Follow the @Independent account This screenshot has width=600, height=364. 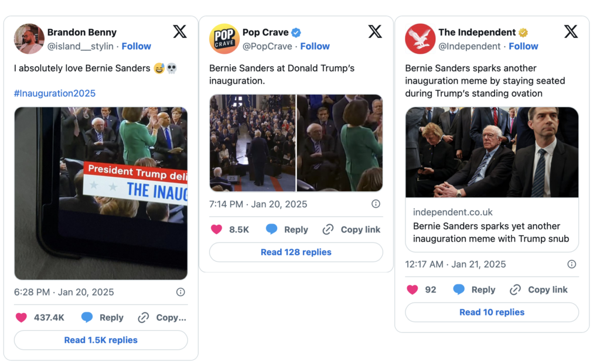click(523, 46)
